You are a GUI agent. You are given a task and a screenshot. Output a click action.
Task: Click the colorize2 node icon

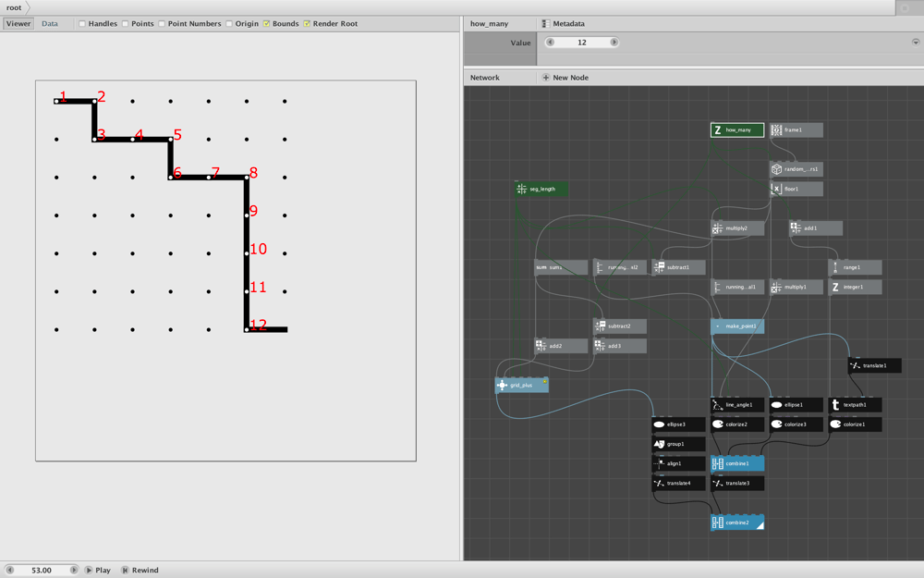[x=717, y=424]
